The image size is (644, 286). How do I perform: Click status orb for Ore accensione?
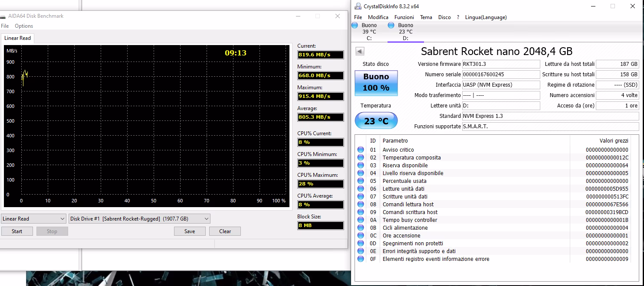[x=361, y=235]
